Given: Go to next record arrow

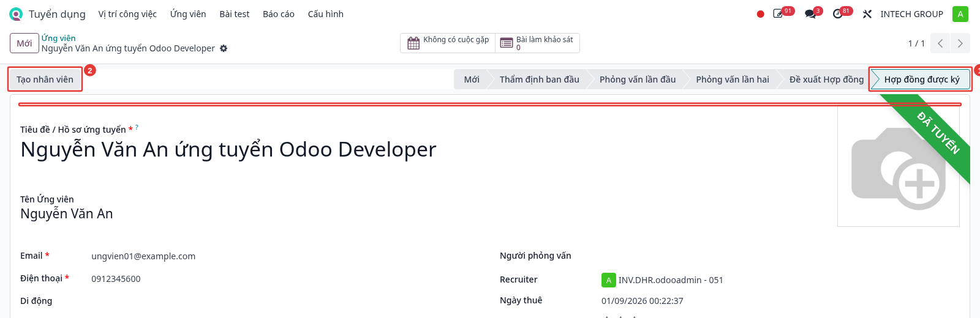Looking at the screenshot, I should pos(960,43).
